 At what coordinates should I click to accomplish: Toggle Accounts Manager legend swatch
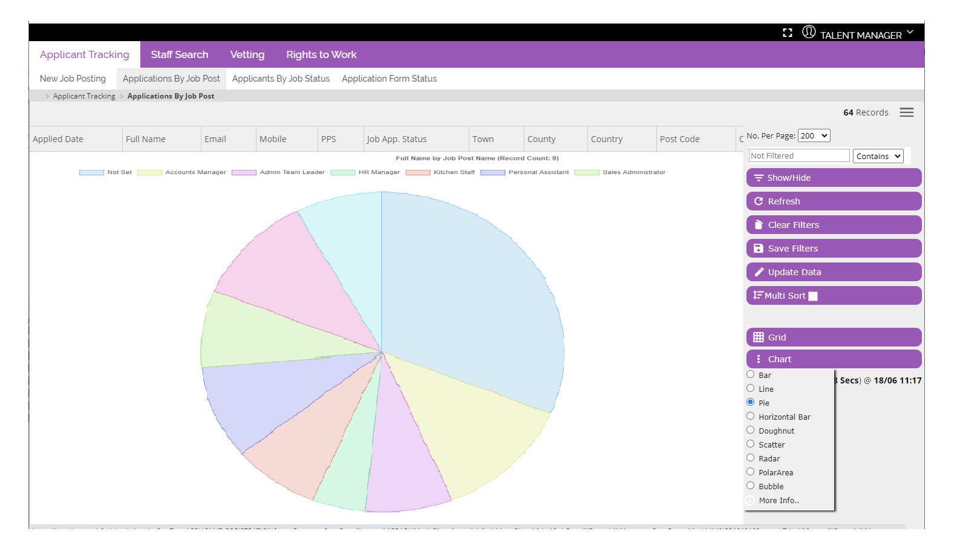149,172
